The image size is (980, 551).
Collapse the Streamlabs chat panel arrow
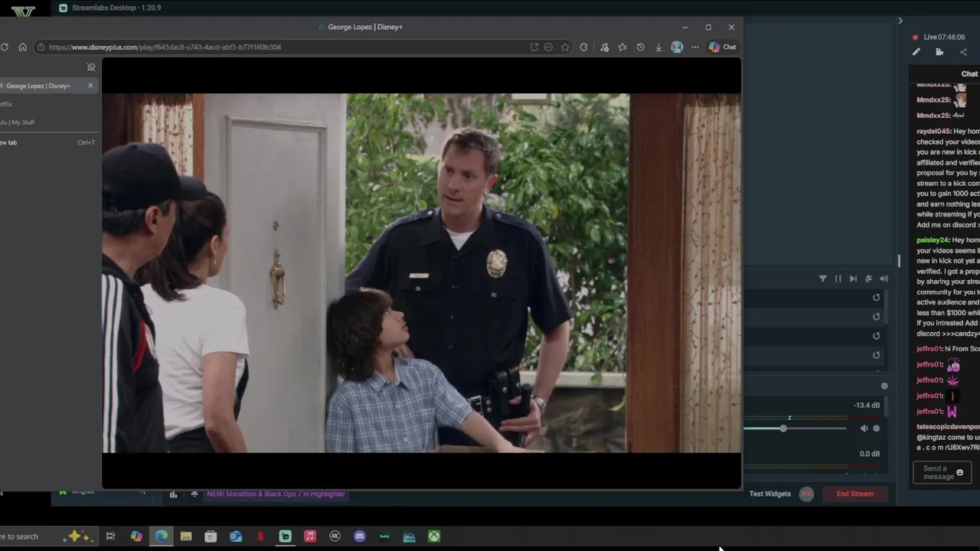900,21
